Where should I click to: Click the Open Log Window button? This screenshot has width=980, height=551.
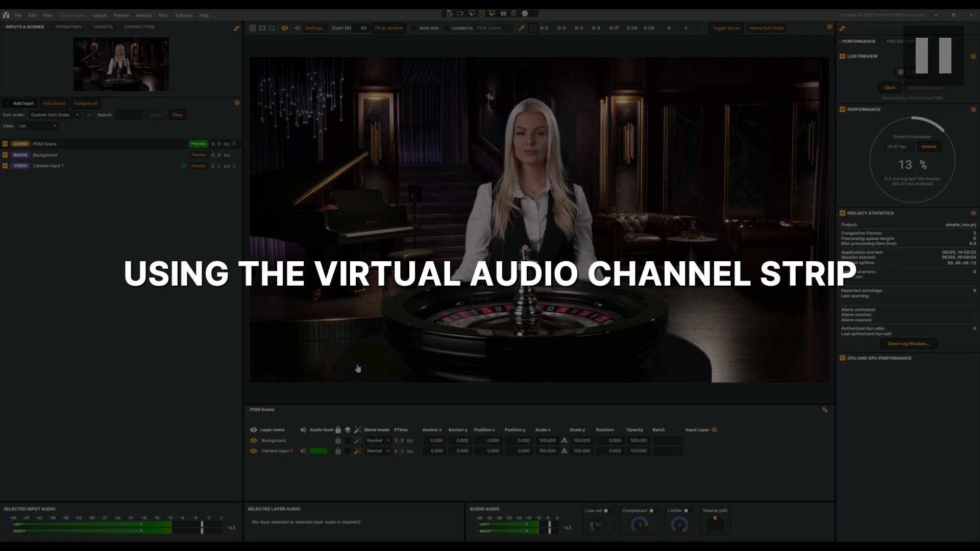pyautogui.click(x=908, y=344)
